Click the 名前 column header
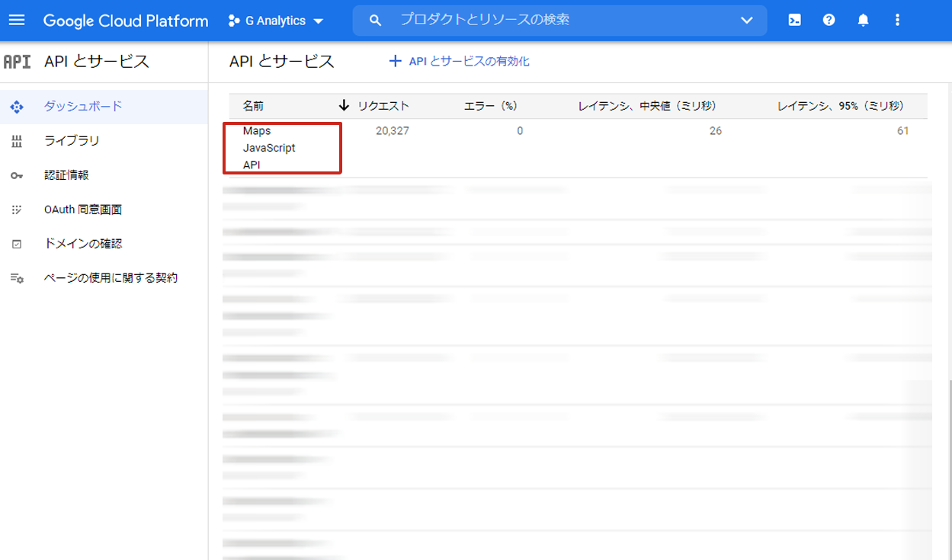The width and height of the screenshot is (952, 560). [253, 106]
